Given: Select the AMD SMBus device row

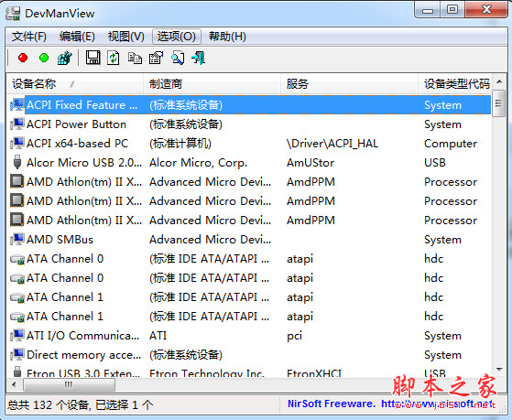Looking at the screenshot, I should coord(248,239).
